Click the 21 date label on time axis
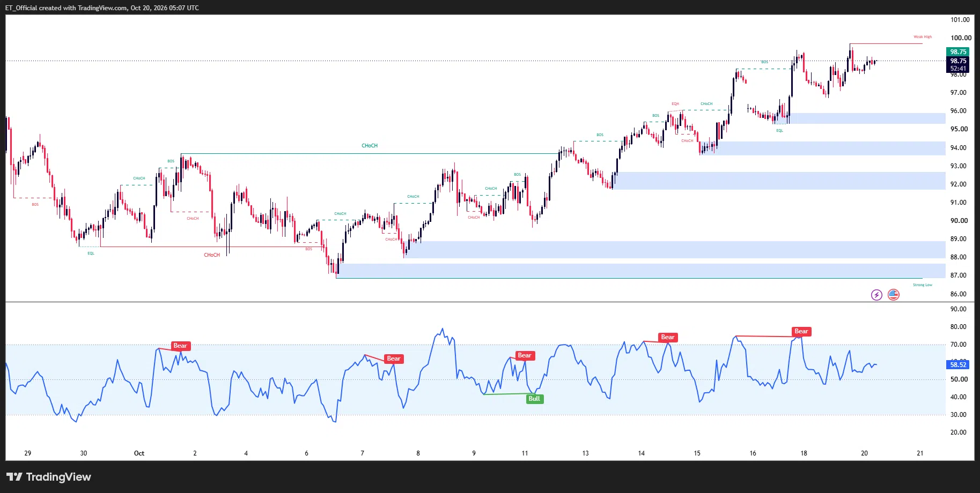 point(920,453)
